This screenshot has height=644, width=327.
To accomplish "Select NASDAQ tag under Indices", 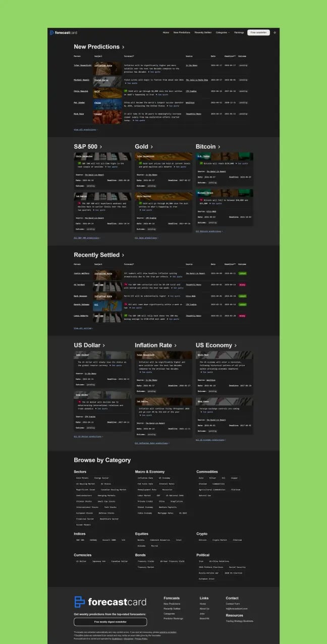I will point(93,540).
